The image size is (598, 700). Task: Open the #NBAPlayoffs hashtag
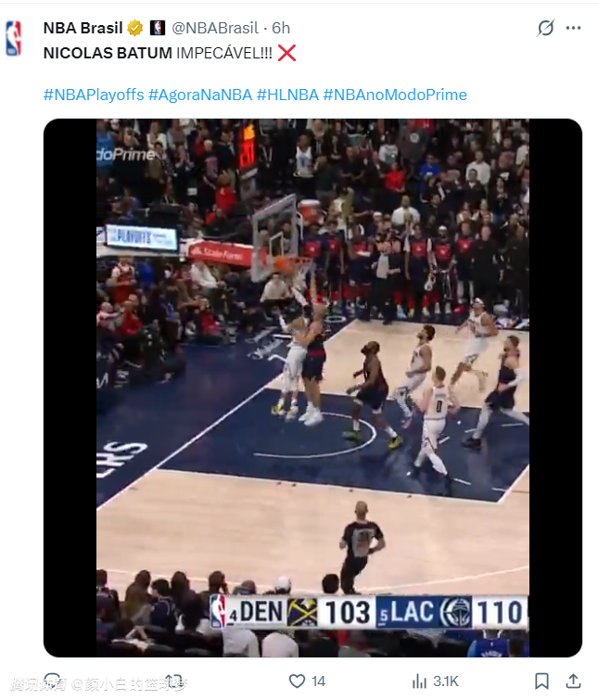[x=94, y=95]
